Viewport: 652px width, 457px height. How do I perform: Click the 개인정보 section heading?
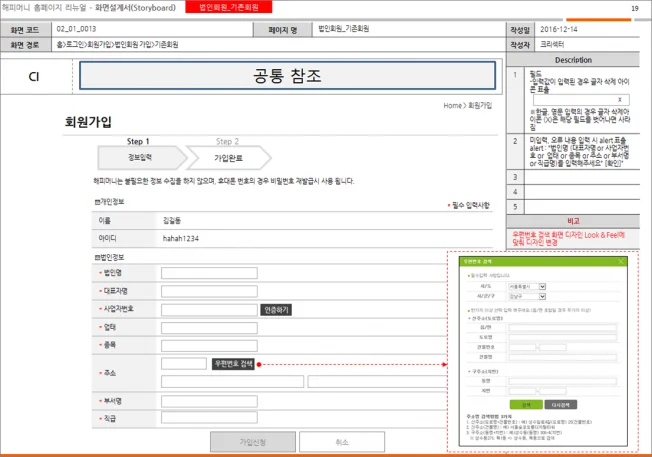(x=109, y=202)
